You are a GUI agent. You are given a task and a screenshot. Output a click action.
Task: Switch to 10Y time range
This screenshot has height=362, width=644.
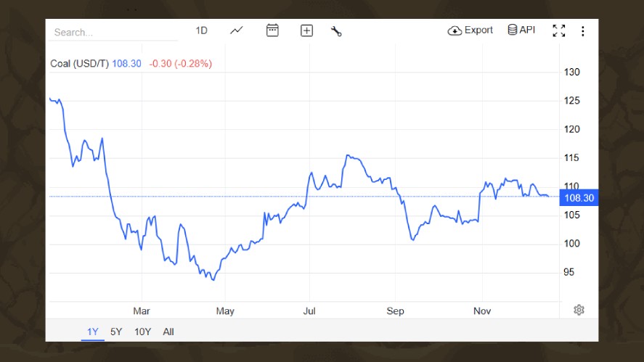(142, 332)
